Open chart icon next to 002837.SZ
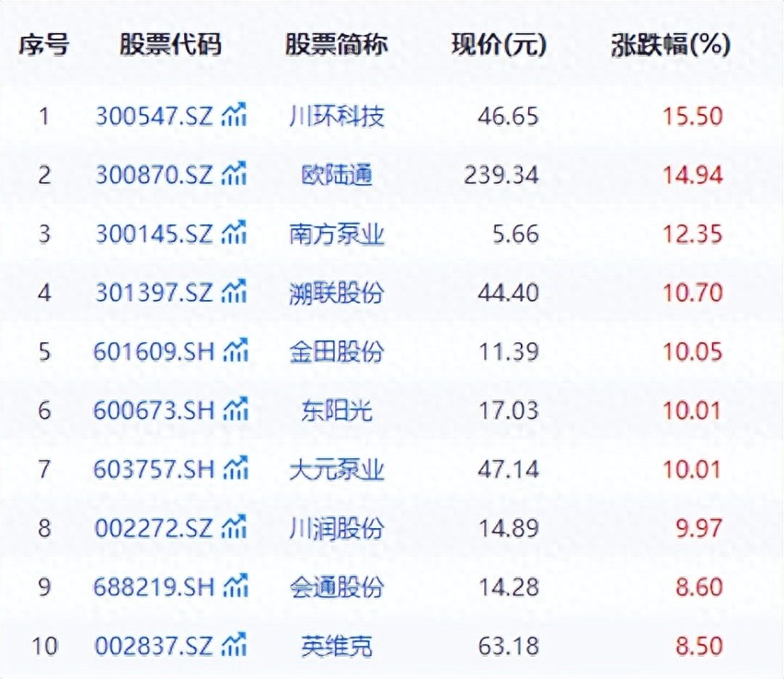This screenshot has width=784, height=679. 235,646
